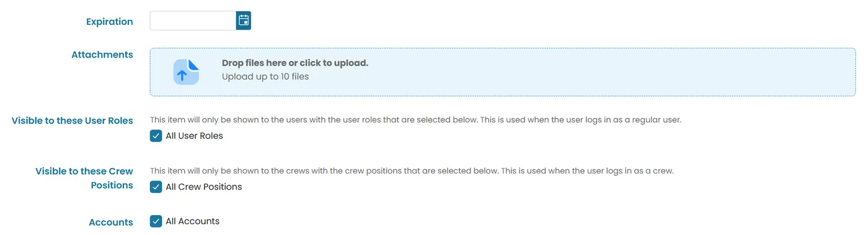Click empty space inside the Attachments drop area
This screenshot has width=868, height=235.
click(x=589, y=72)
